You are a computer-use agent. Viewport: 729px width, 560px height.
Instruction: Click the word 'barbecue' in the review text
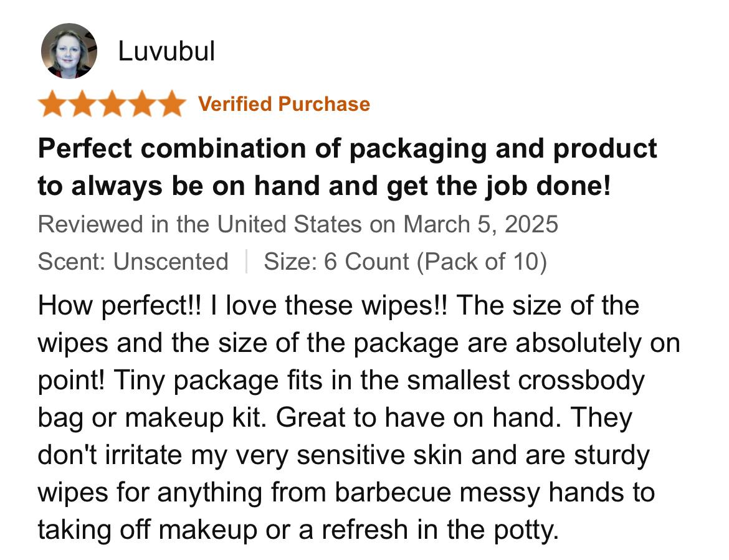click(x=393, y=492)
